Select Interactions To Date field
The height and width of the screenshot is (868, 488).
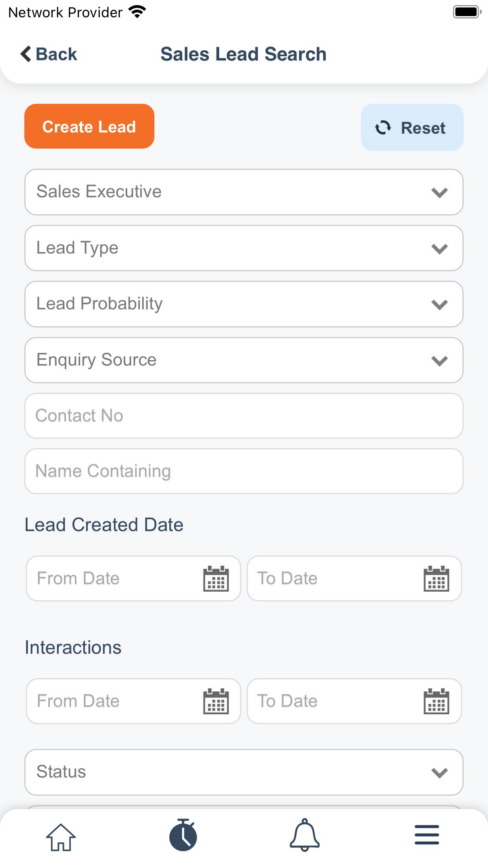point(354,701)
